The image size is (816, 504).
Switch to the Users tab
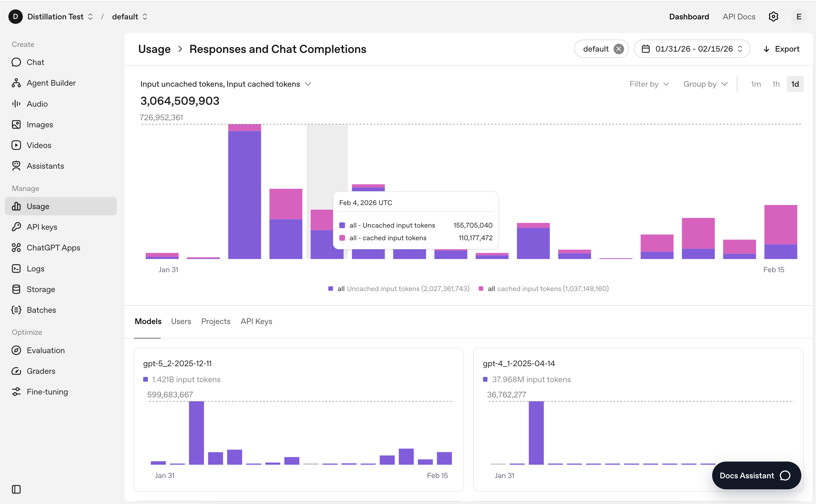point(181,321)
